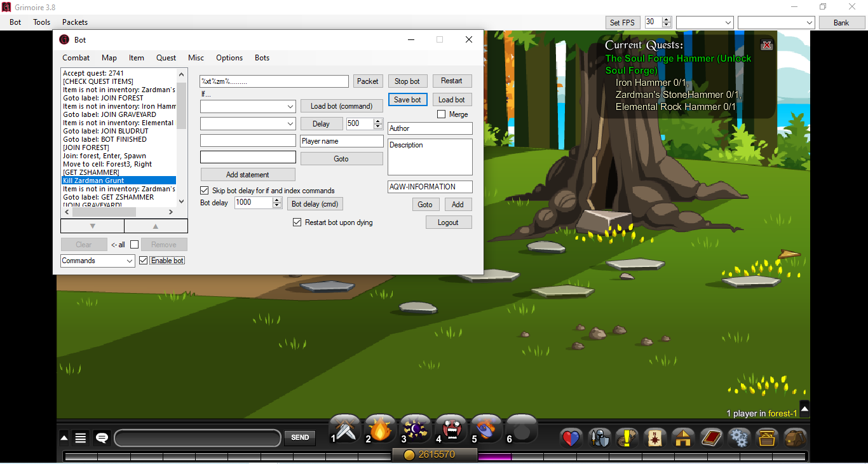Viewport: 868px width, 464px height.
Task: Open the first If statement dropdown
Action: 248,107
